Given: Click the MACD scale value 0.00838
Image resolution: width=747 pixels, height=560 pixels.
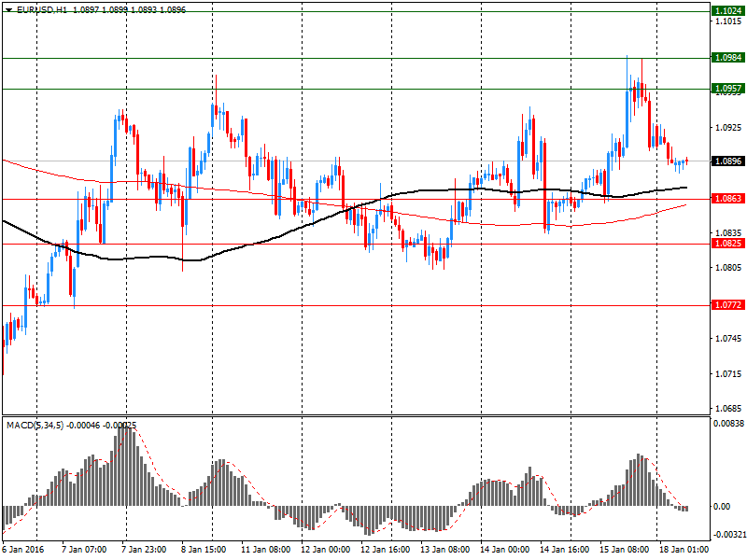Looking at the screenshot, I should (728, 424).
